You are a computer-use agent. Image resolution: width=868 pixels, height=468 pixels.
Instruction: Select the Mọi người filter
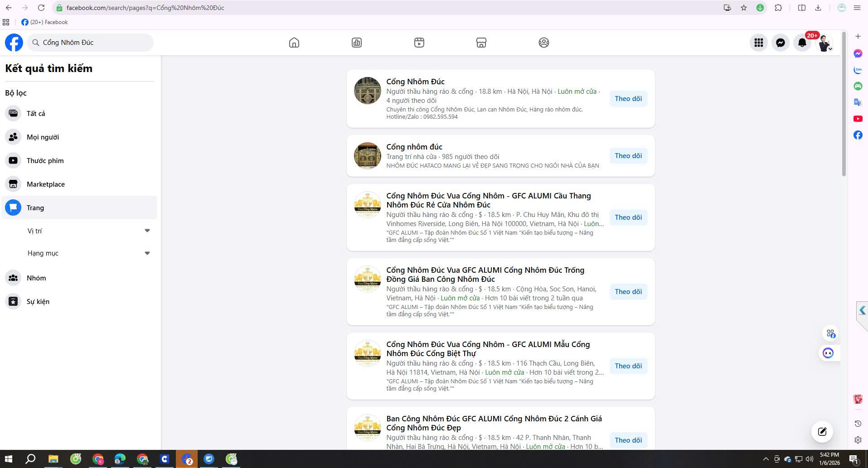click(79, 137)
